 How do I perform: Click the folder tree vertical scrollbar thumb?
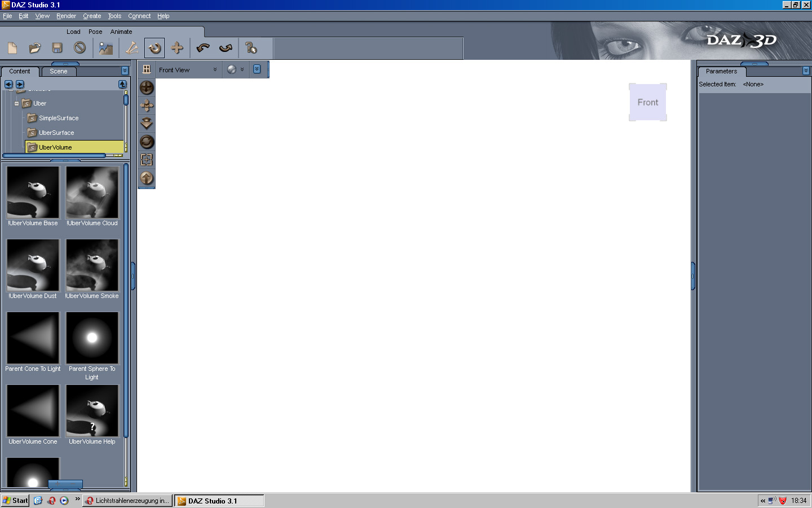126,100
